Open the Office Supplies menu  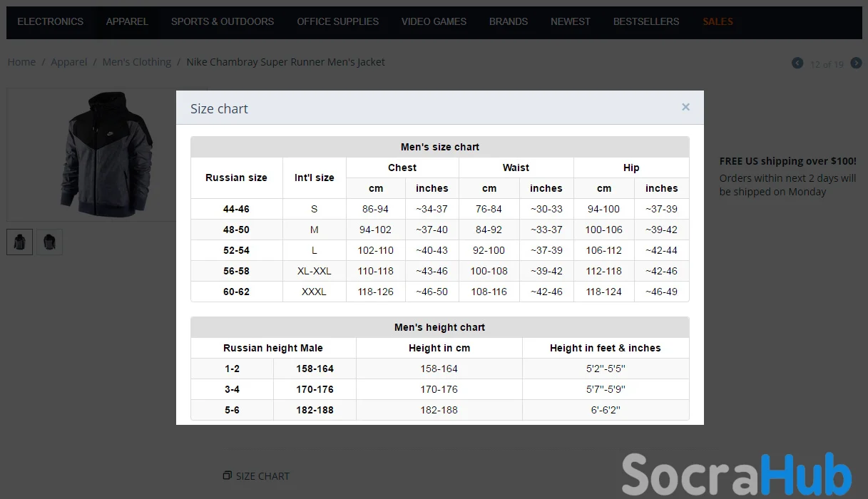tap(337, 21)
